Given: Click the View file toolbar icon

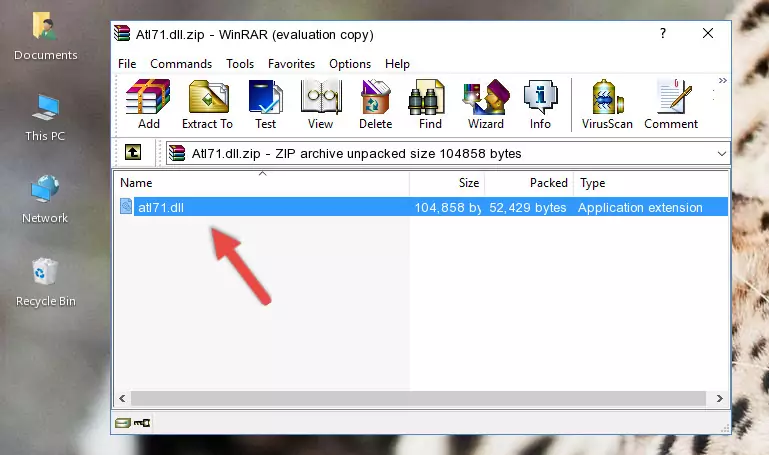Looking at the screenshot, I should 321,104.
